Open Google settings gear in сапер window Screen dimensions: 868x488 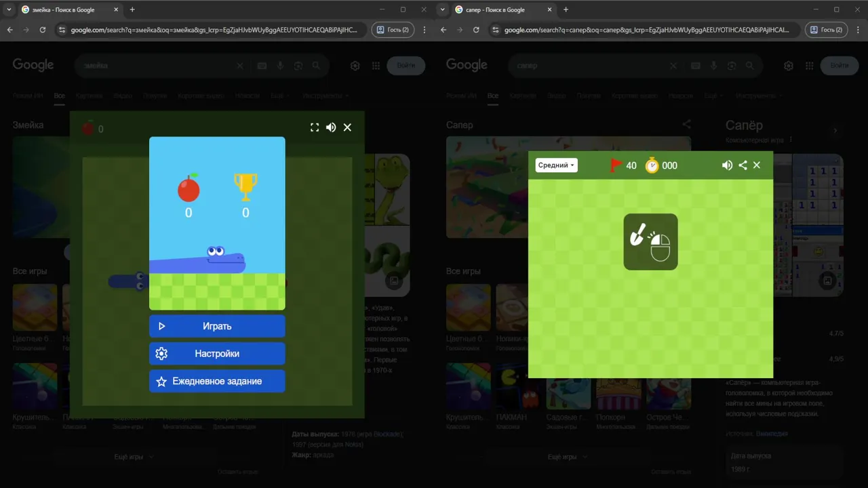point(788,66)
